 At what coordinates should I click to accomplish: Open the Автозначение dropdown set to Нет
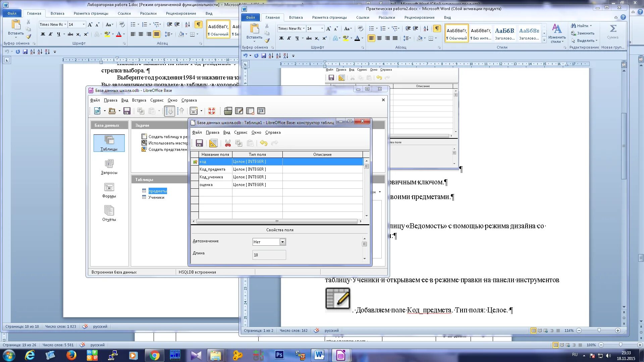282,242
